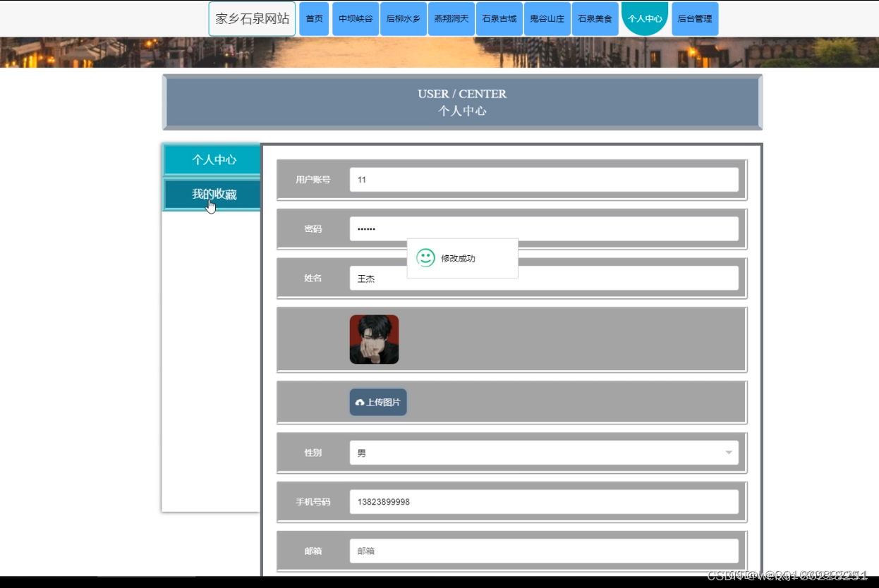The height and width of the screenshot is (588, 879).
Task: Click the 家乡石泉网站 site title
Action: 251,19
